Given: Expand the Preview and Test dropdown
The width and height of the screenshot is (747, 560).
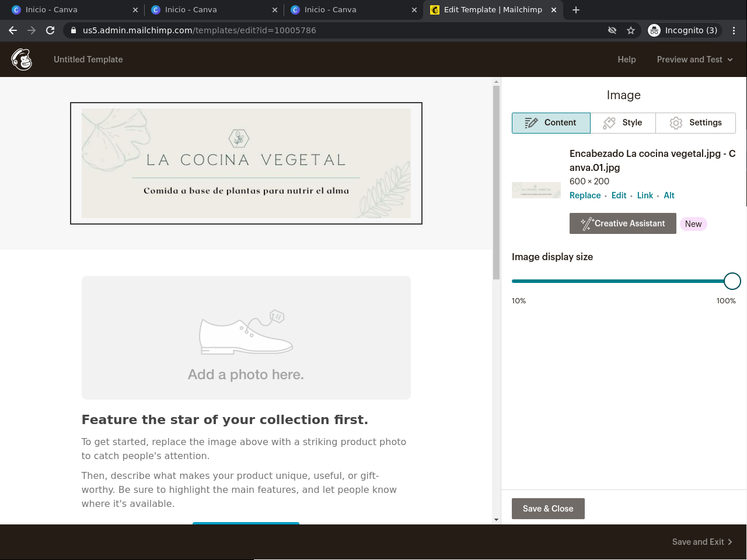Looking at the screenshot, I should [694, 60].
